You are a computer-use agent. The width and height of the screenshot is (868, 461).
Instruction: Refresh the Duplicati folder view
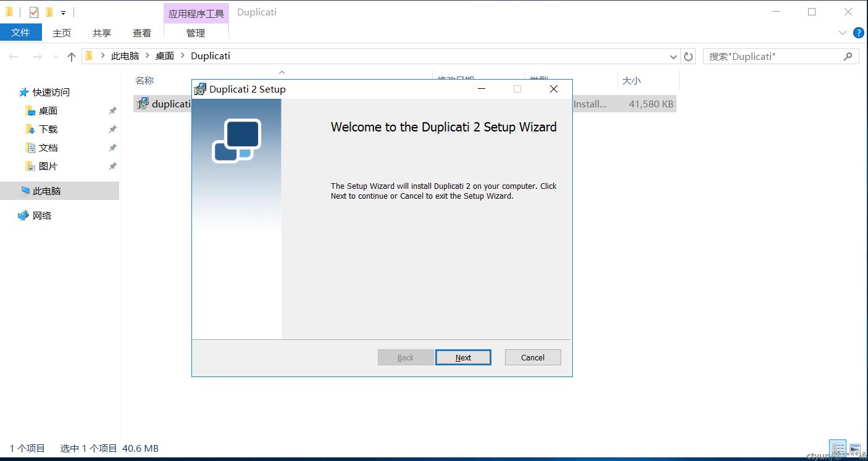click(x=688, y=56)
